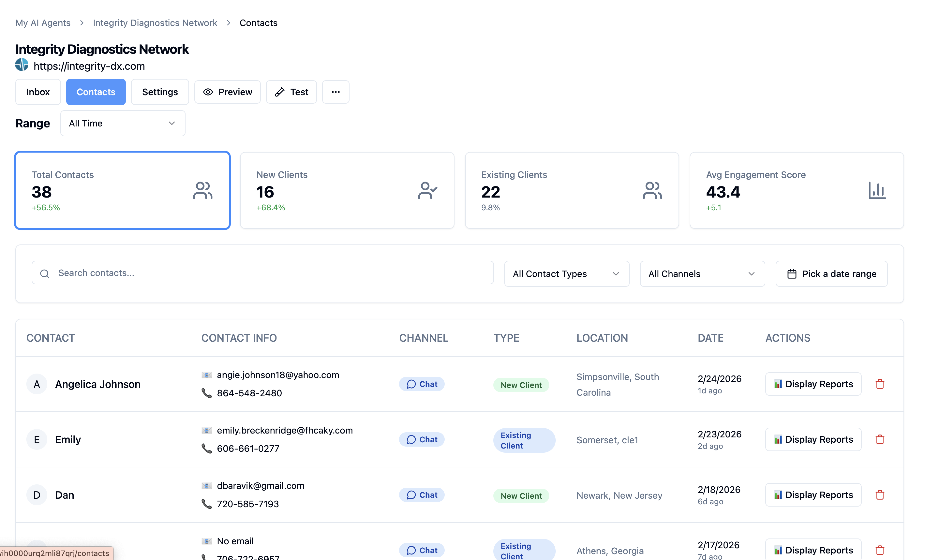Click the email icon beside angie.johnson18@yahoo.com
The height and width of the screenshot is (560, 925).
pos(207,375)
